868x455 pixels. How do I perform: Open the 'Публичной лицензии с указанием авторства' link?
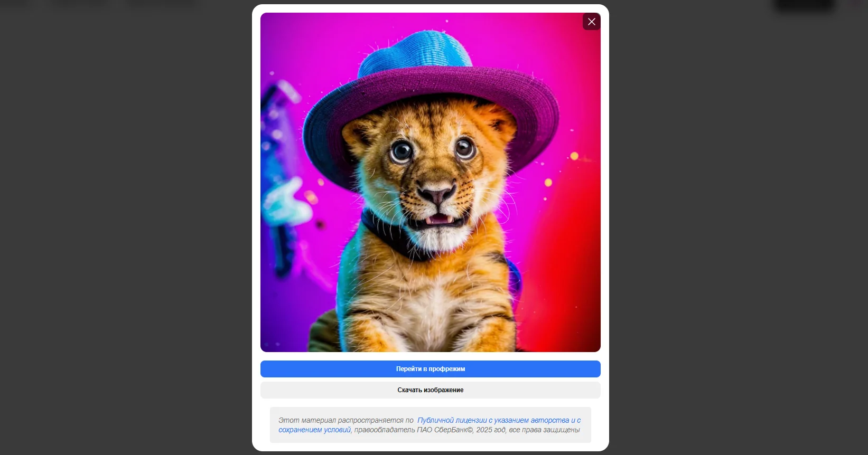tap(493, 420)
